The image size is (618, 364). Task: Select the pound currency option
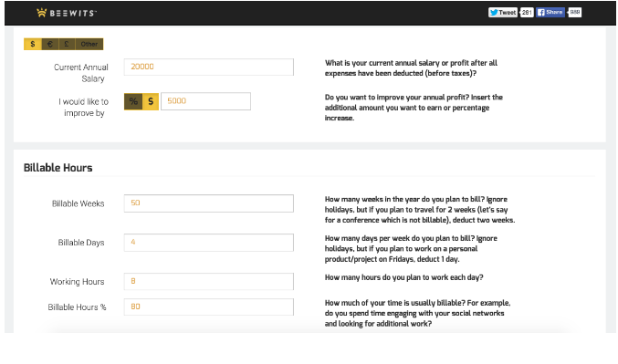[67, 44]
